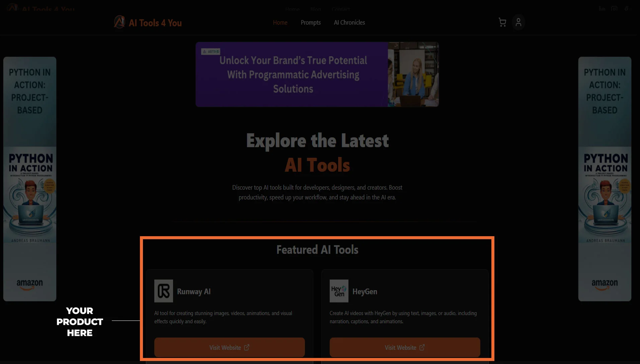Open the Contact page
This screenshot has height=364, width=640.
coord(340,9)
